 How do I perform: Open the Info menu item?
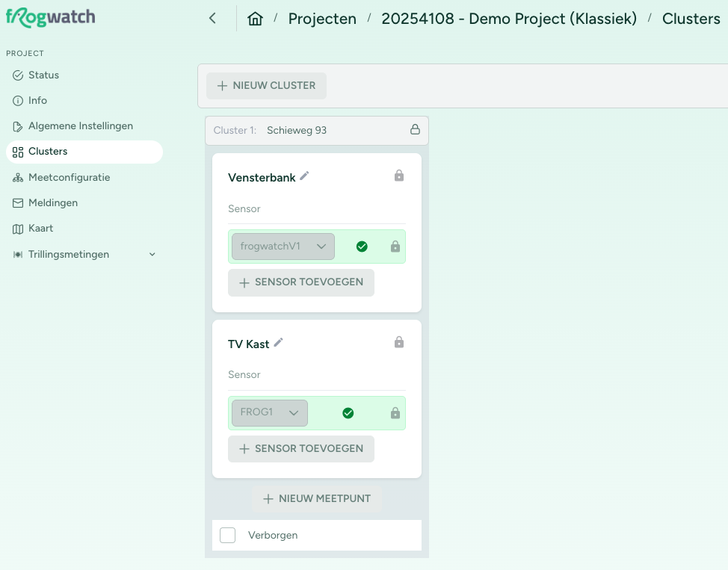pos(84,101)
